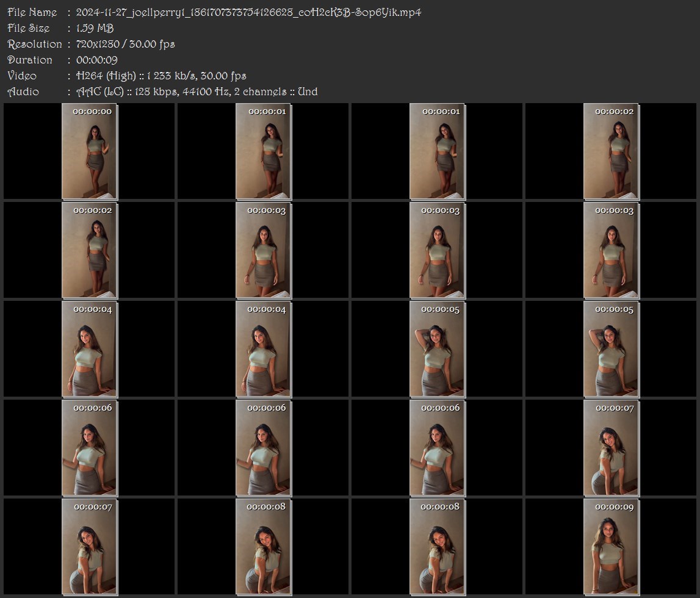
Task: Click the 'AAC (LC)' audio codec line
Action: pos(197,92)
